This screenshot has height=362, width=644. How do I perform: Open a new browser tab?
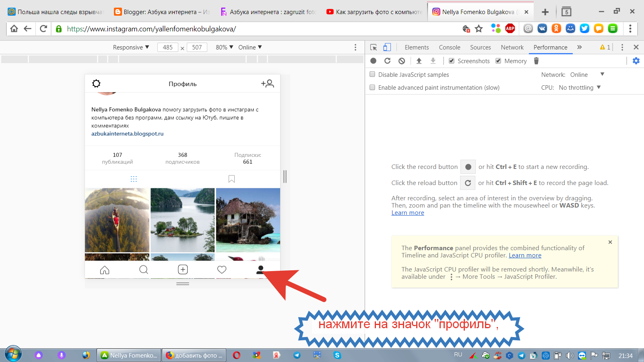coord(545,12)
